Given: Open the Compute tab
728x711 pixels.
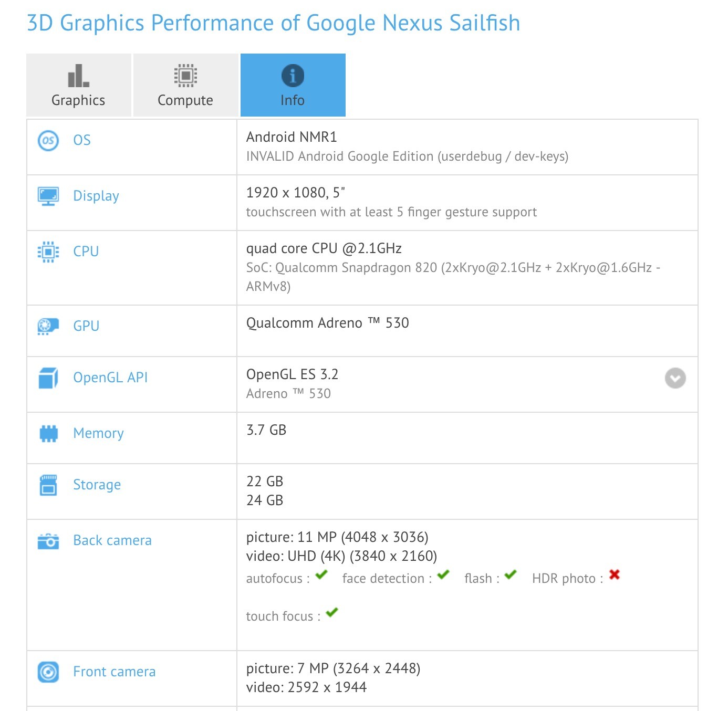Looking at the screenshot, I should [x=185, y=85].
